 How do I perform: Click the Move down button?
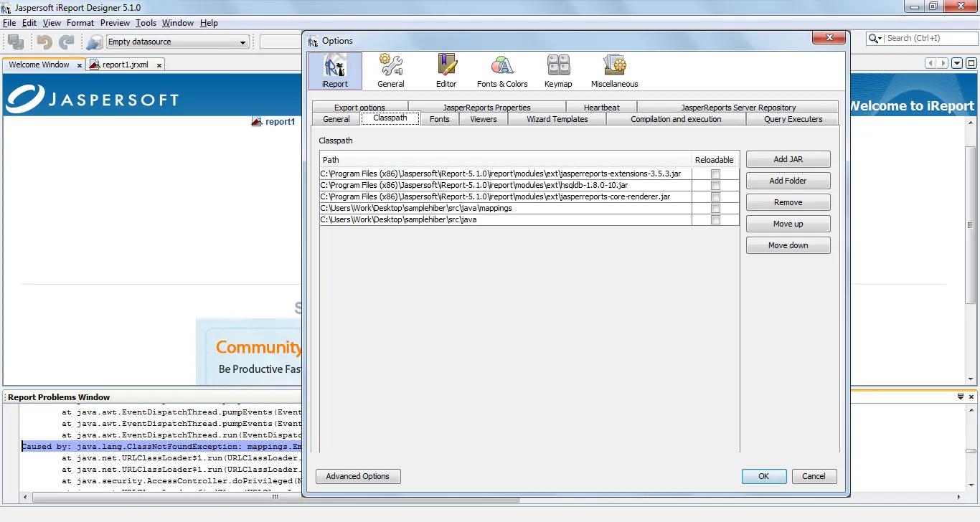(788, 245)
